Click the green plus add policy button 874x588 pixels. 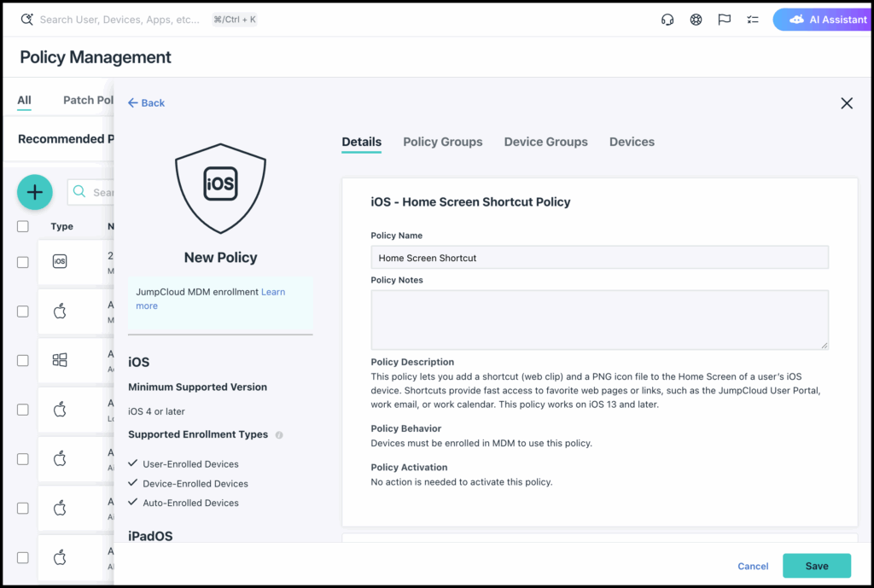(35, 192)
